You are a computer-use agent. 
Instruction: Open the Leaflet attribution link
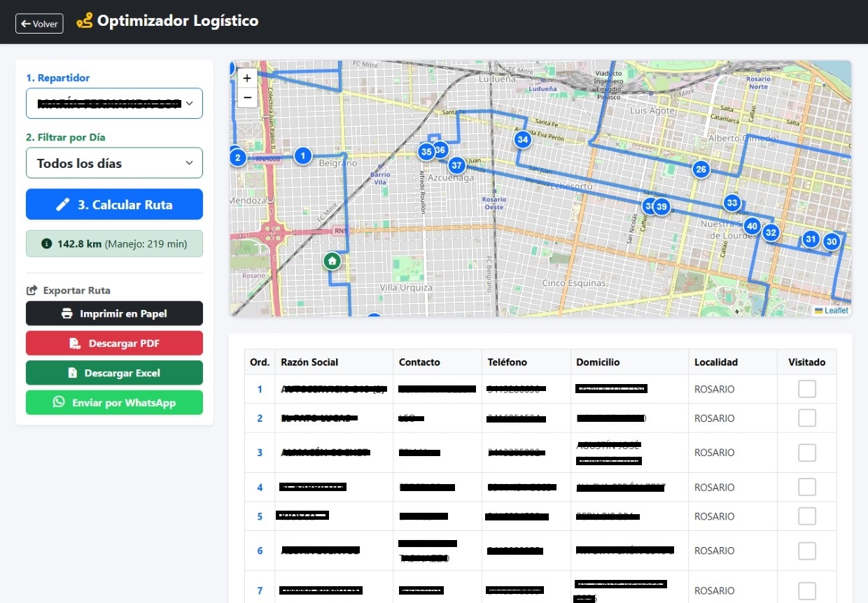(x=836, y=311)
